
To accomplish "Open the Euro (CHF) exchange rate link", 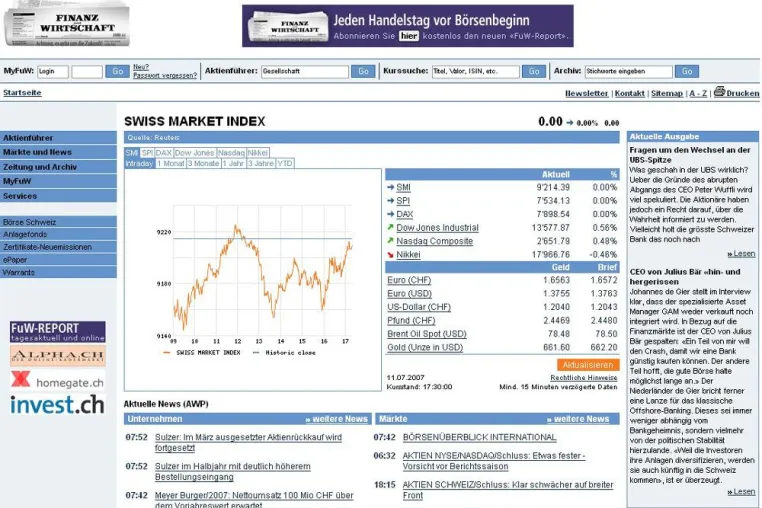I will pyautogui.click(x=409, y=280).
